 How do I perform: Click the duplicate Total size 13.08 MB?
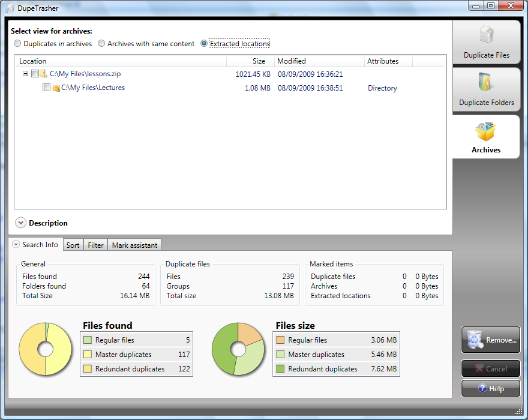point(279,295)
